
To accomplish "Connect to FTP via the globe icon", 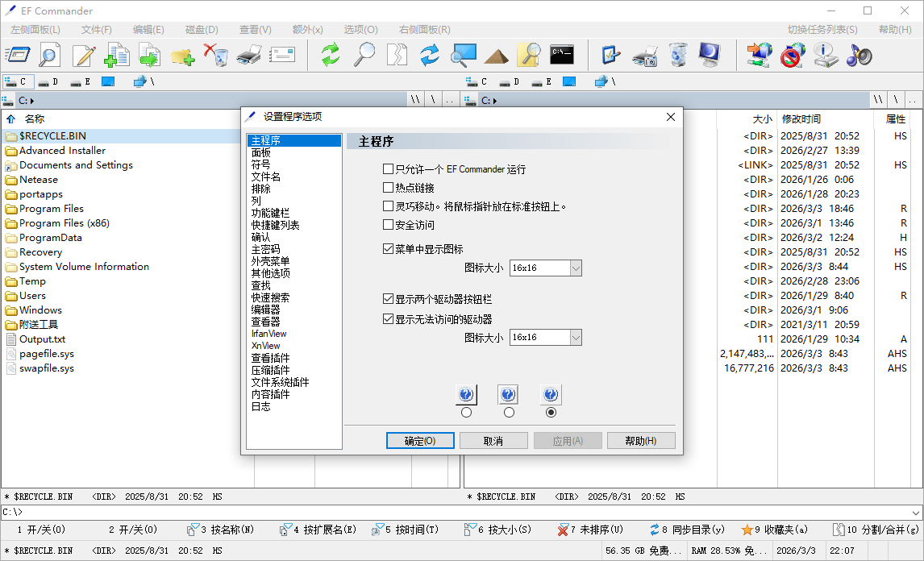I will pyautogui.click(x=759, y=55).
